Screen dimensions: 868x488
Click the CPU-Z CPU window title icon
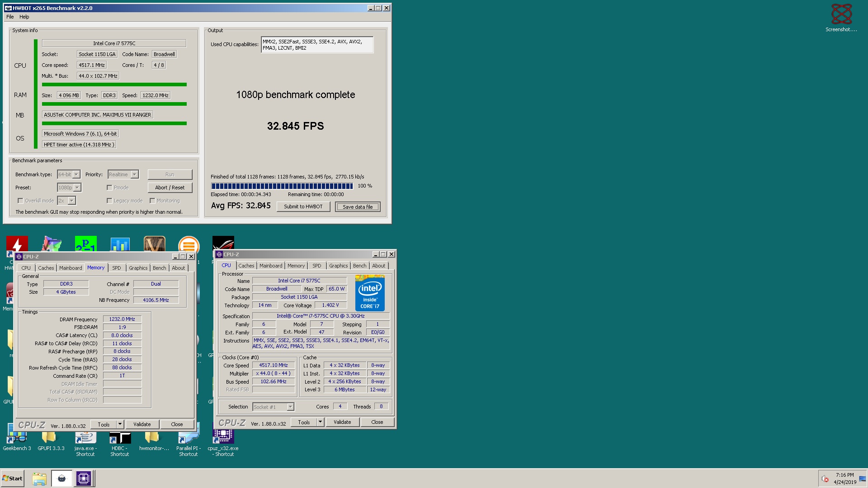click(219, 254)
